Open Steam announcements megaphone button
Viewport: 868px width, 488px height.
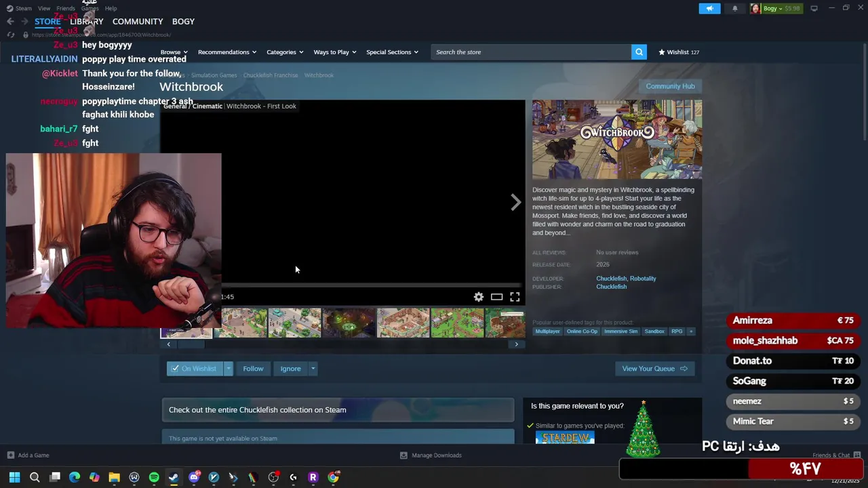tap(709, 8)
